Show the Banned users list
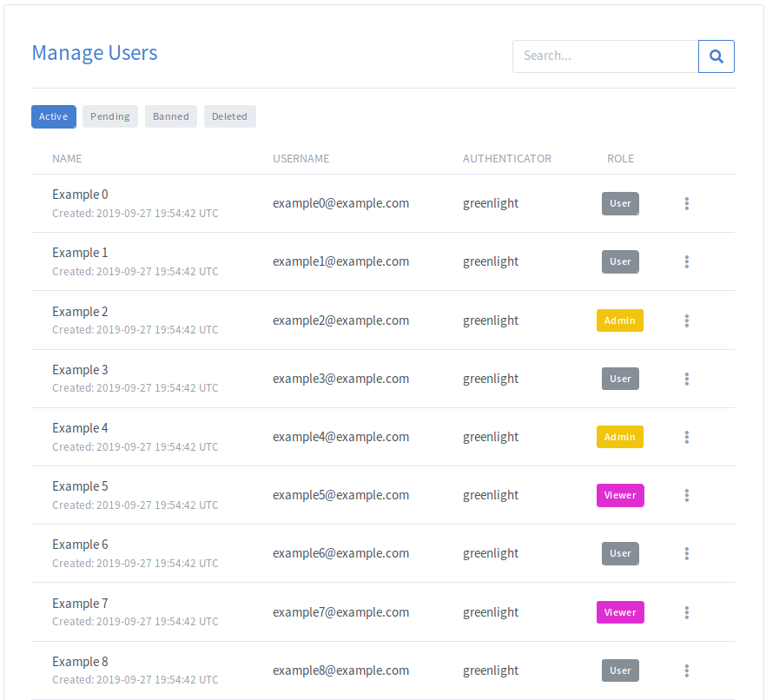Viewport: 766px width, 700px height. [171, 116]
